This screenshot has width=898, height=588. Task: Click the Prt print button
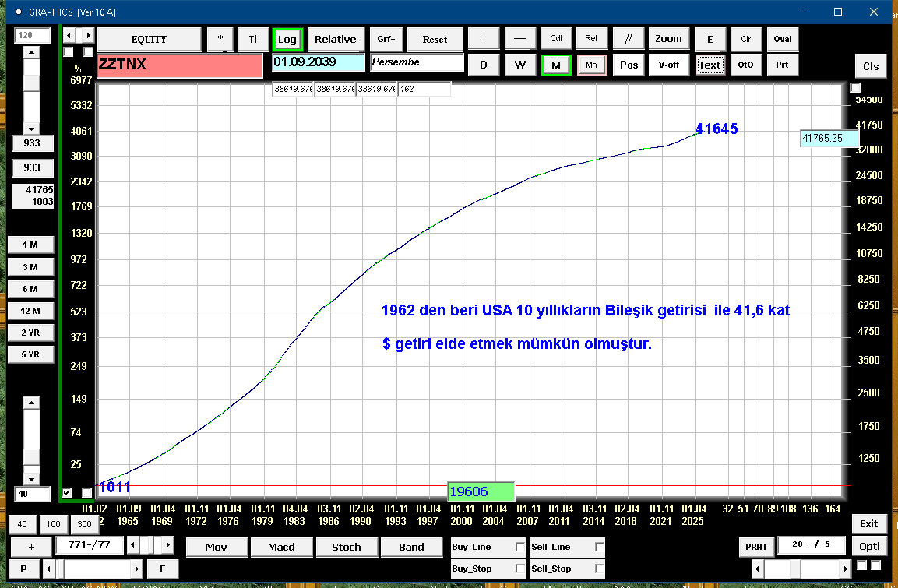(782, 65)
